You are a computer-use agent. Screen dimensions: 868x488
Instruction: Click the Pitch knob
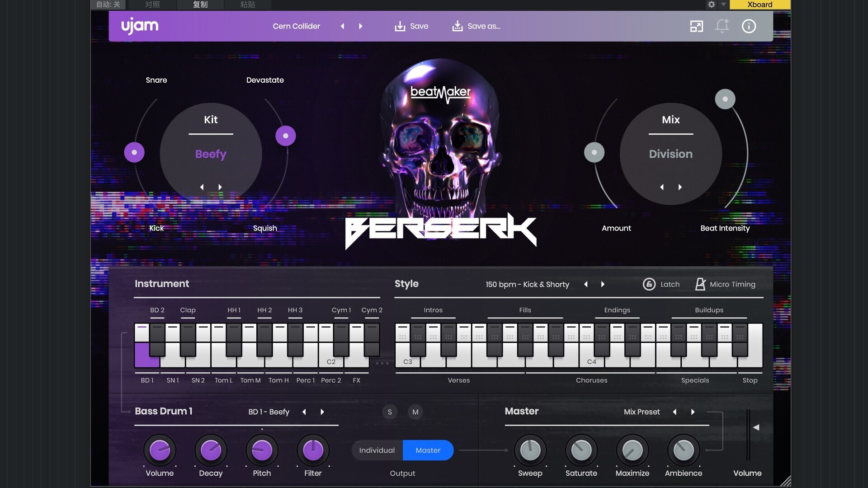[262, 450]
